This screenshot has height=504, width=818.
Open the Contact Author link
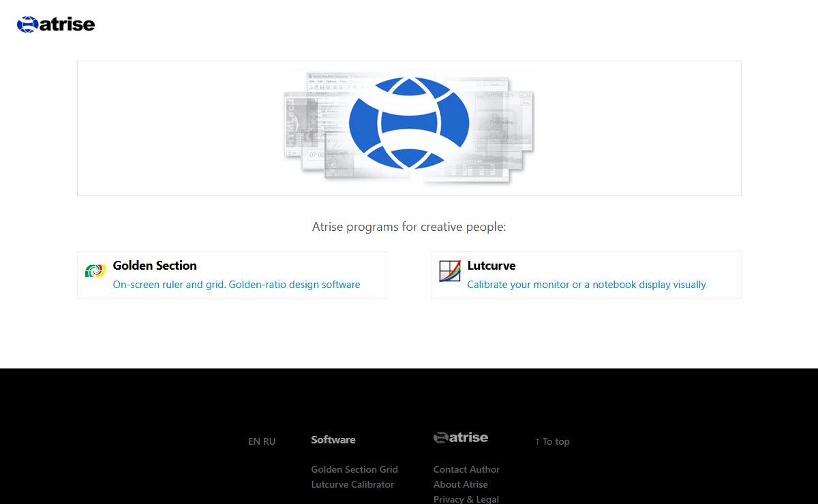[466, 469]
